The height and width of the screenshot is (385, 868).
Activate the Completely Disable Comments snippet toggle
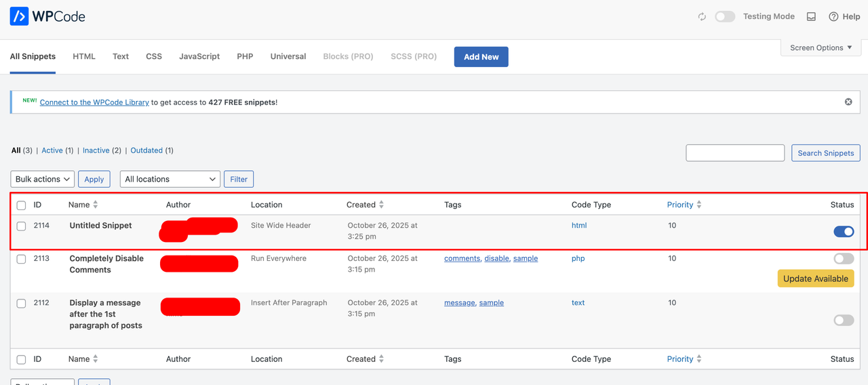pos(844,258)
